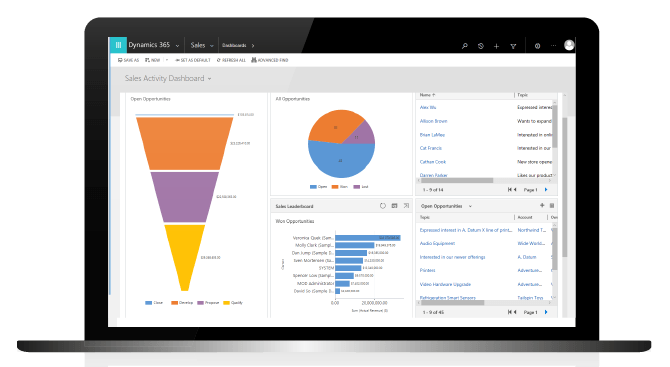
Task: Go to next page in Open Opportunities list
Action: (x=546, y=312)
